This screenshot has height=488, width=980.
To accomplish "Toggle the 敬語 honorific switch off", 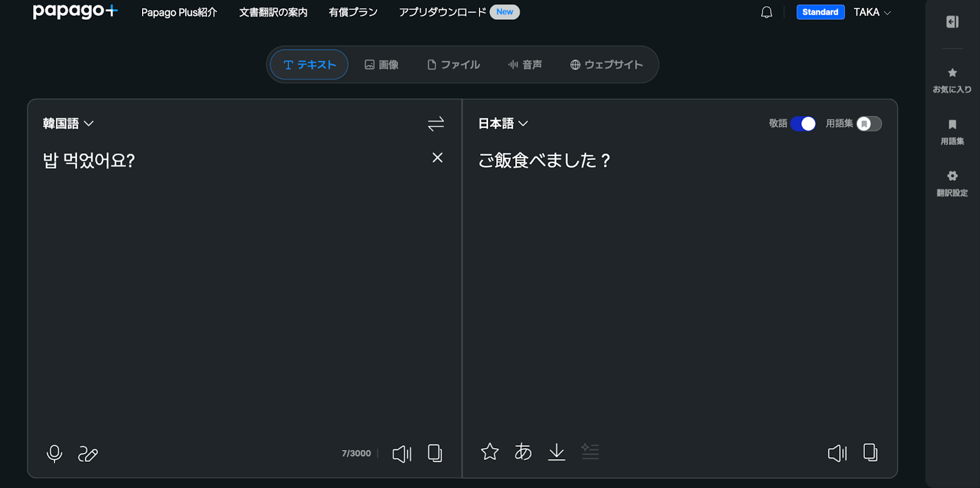I will (803, 124).
